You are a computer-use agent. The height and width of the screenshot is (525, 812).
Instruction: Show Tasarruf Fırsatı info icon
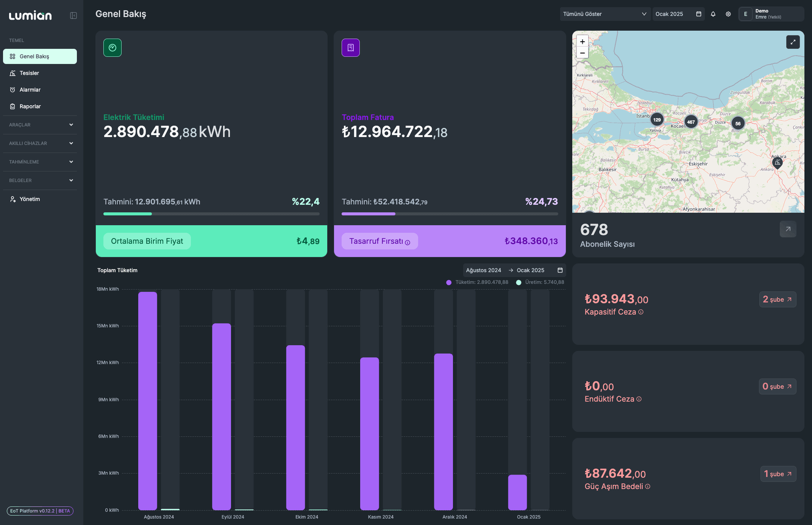pyautogui.click(x=408, y=243)
